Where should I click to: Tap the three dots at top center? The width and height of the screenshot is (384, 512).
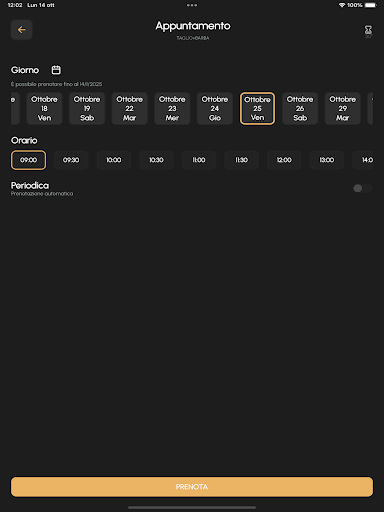(x=192, y=5)
